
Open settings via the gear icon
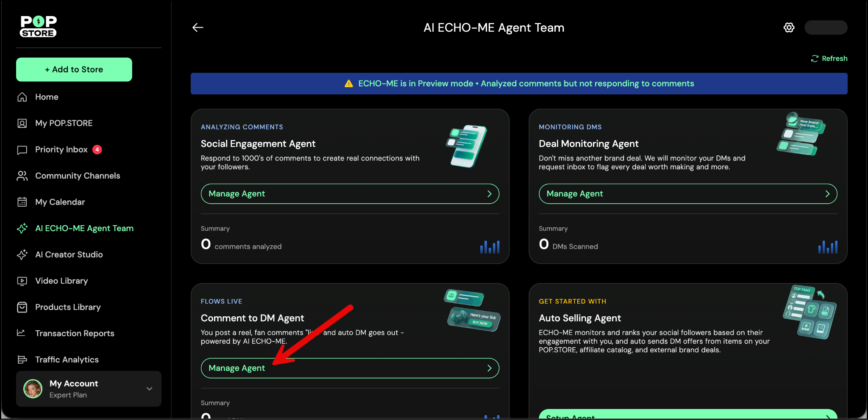789,28
